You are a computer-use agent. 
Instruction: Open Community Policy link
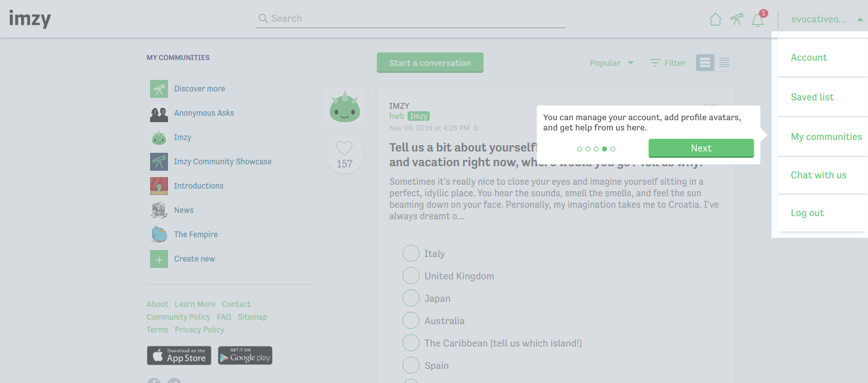point(178,317)
